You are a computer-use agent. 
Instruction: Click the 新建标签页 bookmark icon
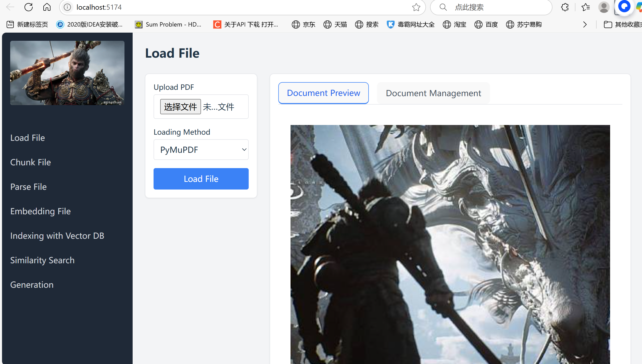click(10, 24)
